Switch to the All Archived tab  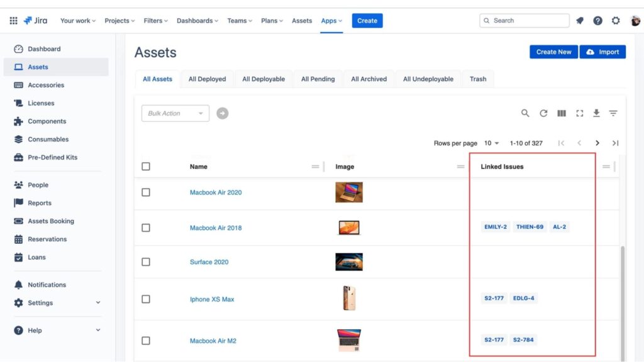point(369,79)
